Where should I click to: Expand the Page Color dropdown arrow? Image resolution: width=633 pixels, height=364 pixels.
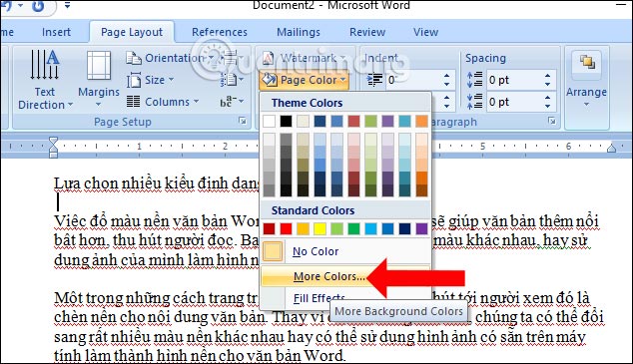click(343, 80)
